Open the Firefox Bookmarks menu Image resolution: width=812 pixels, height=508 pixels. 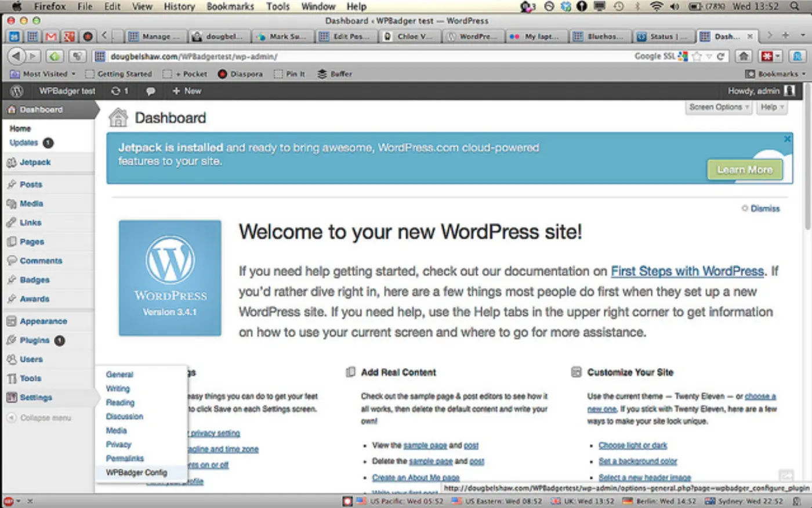(230, 7)
